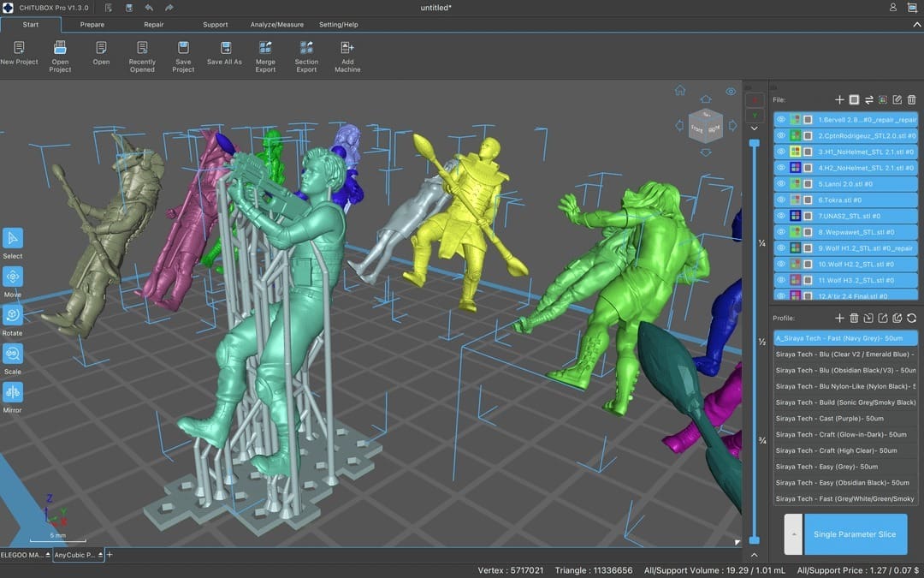The width and height of the screenshot is (924, 578).
Task: Switch to the ELEGOO MA... machine tab
Action: 21,555
